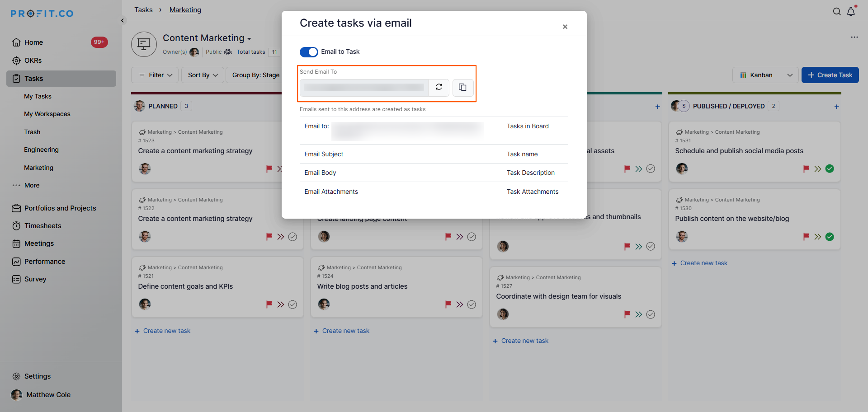
Task: Click the Create Task button
Action: click(830, 75)
